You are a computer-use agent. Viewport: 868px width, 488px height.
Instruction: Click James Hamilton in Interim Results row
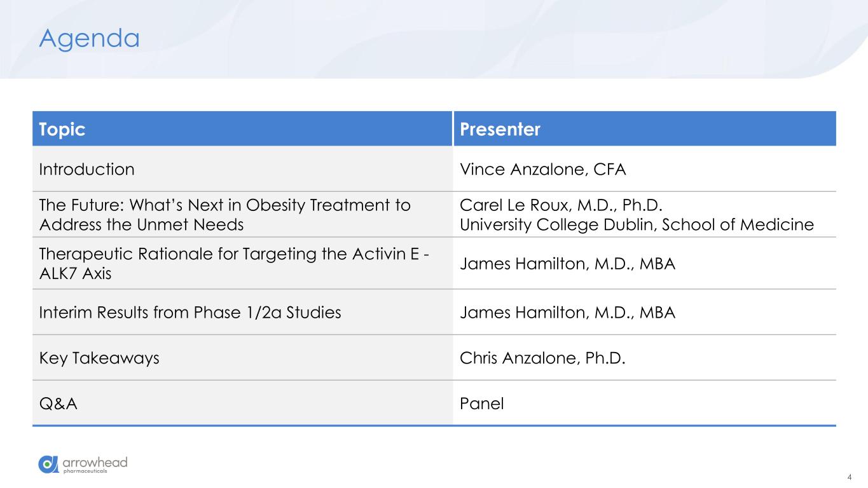[567, 313]
